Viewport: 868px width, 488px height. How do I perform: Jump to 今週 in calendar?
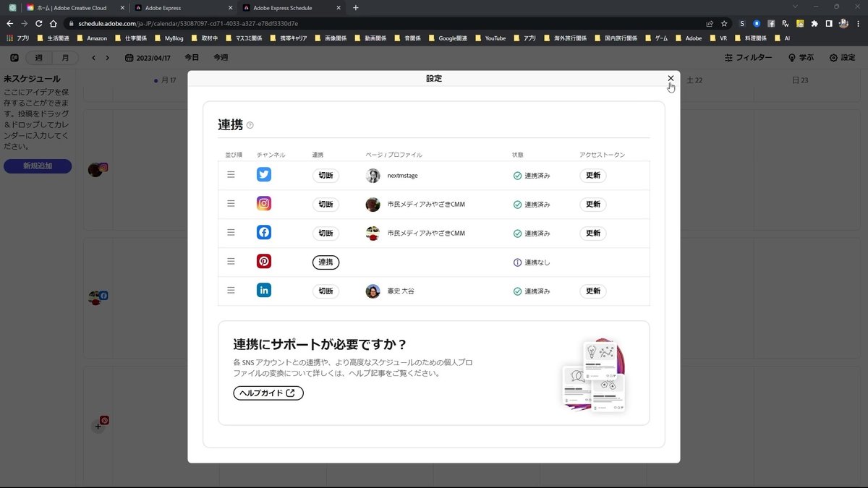pyautogui.click(x=220, y=58)
